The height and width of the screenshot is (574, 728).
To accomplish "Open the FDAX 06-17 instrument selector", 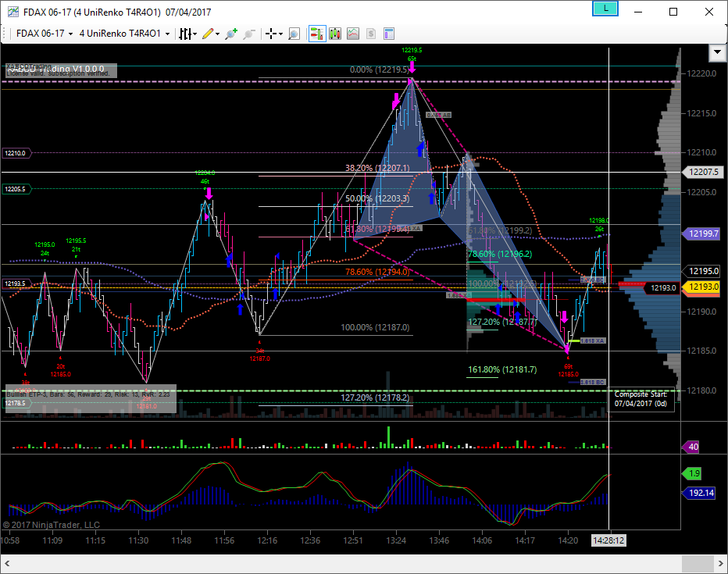I will coord(44,34).
